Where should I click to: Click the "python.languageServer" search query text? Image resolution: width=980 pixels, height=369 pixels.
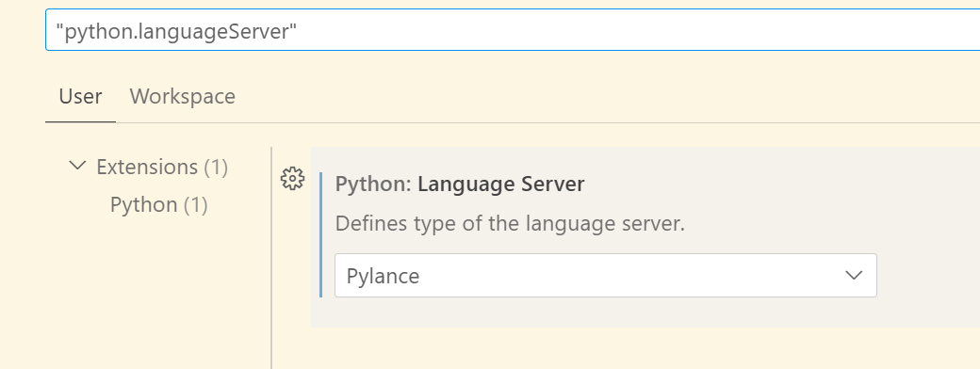click(176, 31)
